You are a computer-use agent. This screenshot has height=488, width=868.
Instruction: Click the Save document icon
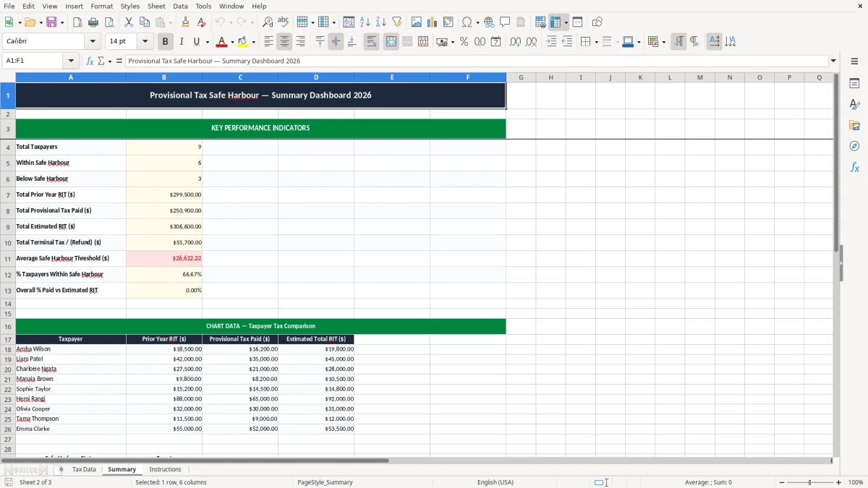pyautogui.click(x=51, y=22)
